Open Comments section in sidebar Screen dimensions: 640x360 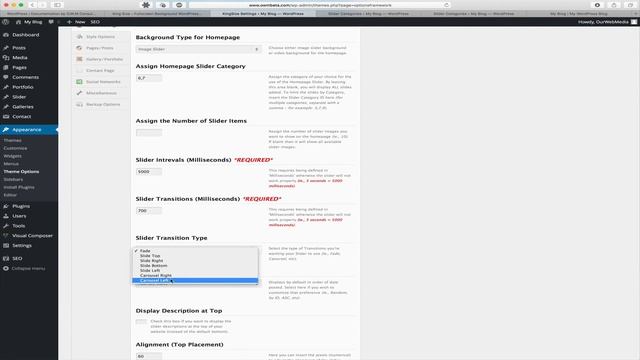25,77
